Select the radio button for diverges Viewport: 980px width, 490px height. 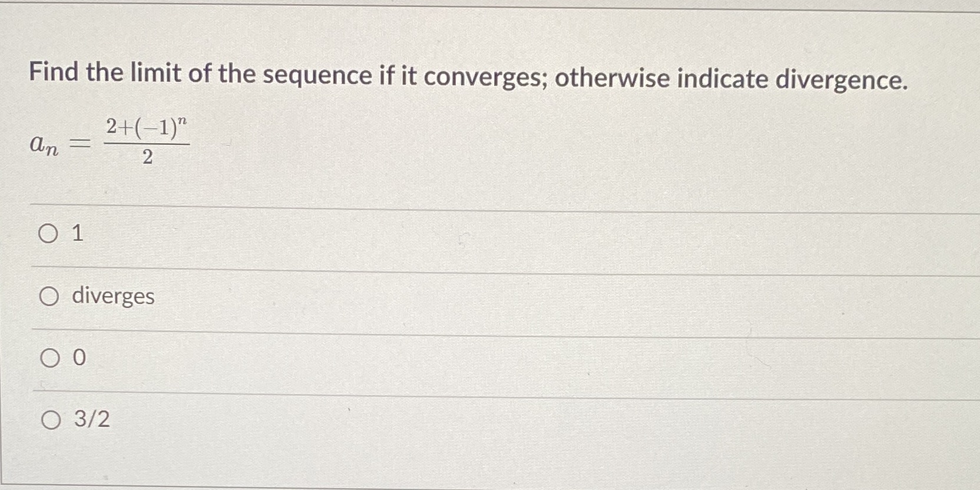pos(49,296)
